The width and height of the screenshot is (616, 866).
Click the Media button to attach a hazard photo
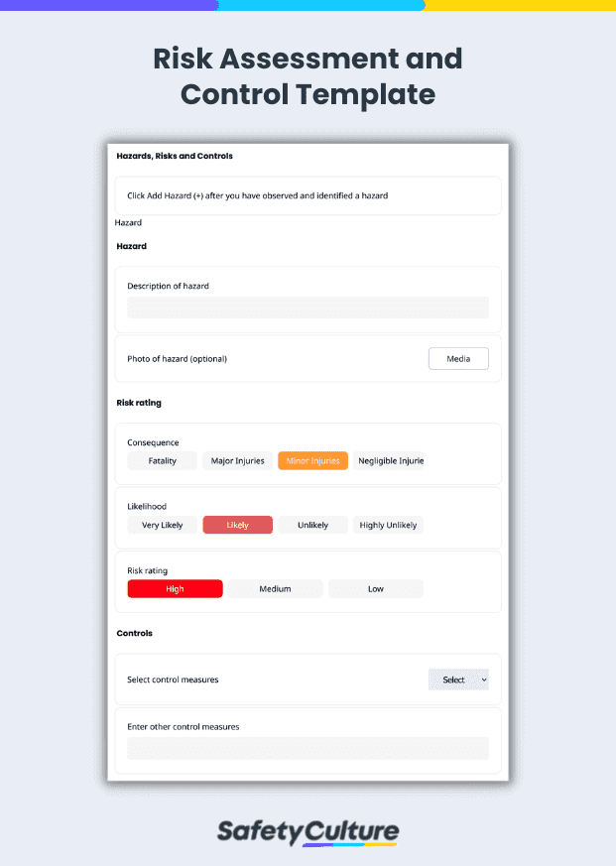point(457,358)
